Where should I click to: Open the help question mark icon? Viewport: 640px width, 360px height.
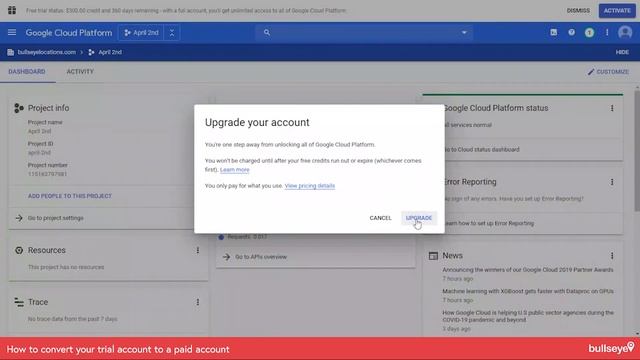[571, 32]
